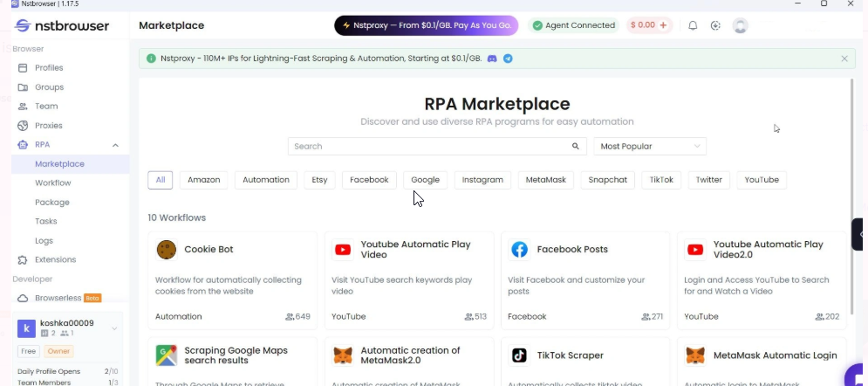Viewport: 868px width, 386px height.
Task: Click the search magnifier icon
Action: click(x=575, y=147)
